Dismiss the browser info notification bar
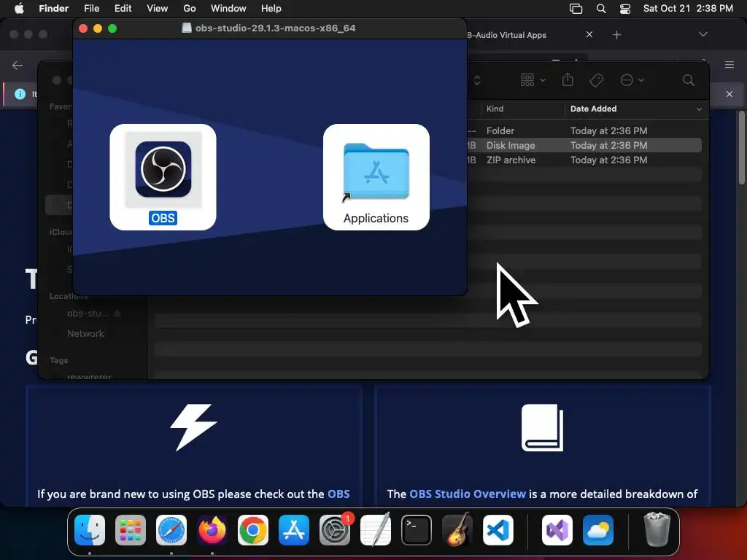Image resolution: width=747 pixels, height=560 pixels. (729, 94)
